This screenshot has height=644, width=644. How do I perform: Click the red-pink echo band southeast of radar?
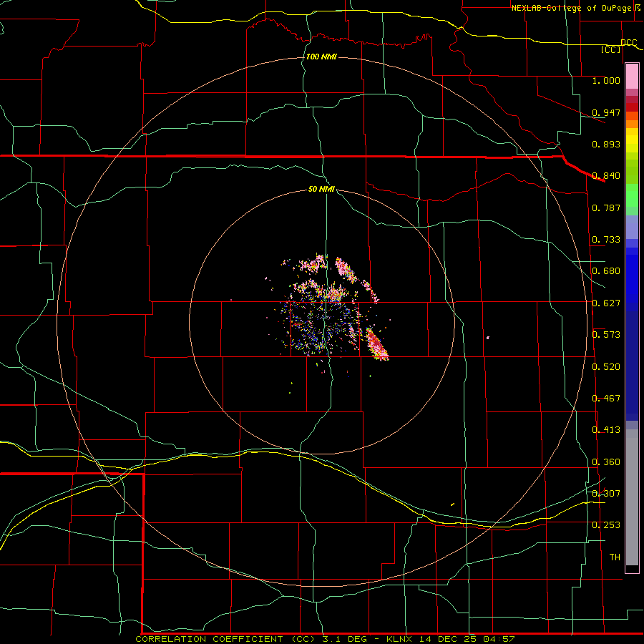coord(377,344)
